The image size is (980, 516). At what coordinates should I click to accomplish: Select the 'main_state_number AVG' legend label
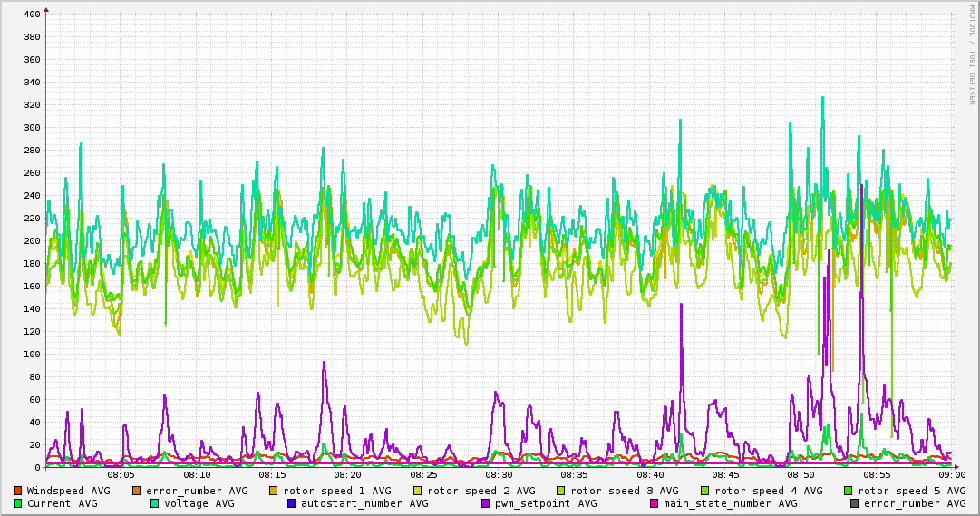tap(731, 503)
